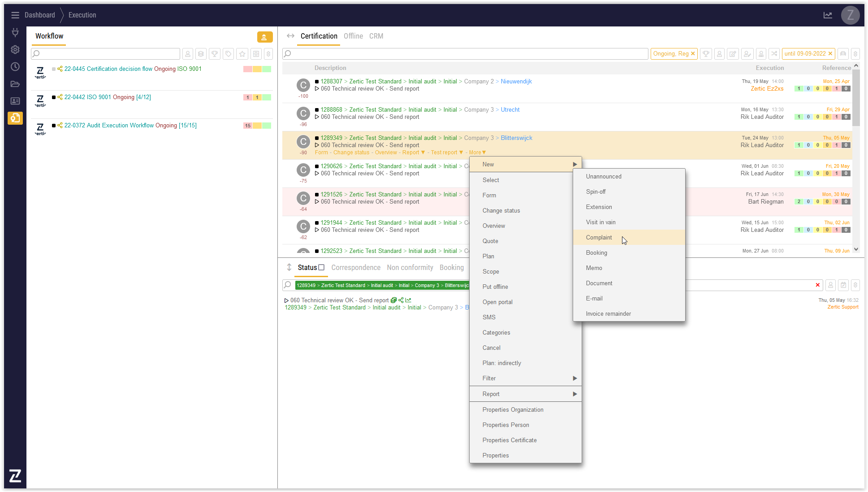
Task: Click red status swatch of workflow 22-0372
Action: pos(248,126)
